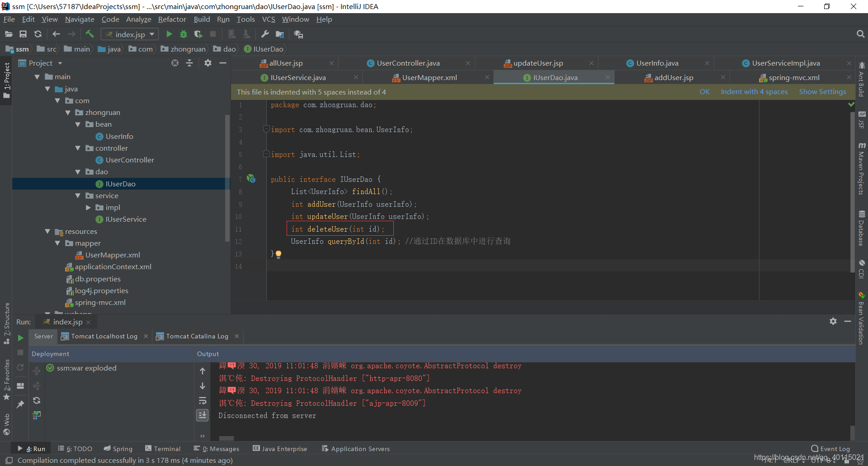Collapse the main folder in tree

click(38, 77)
